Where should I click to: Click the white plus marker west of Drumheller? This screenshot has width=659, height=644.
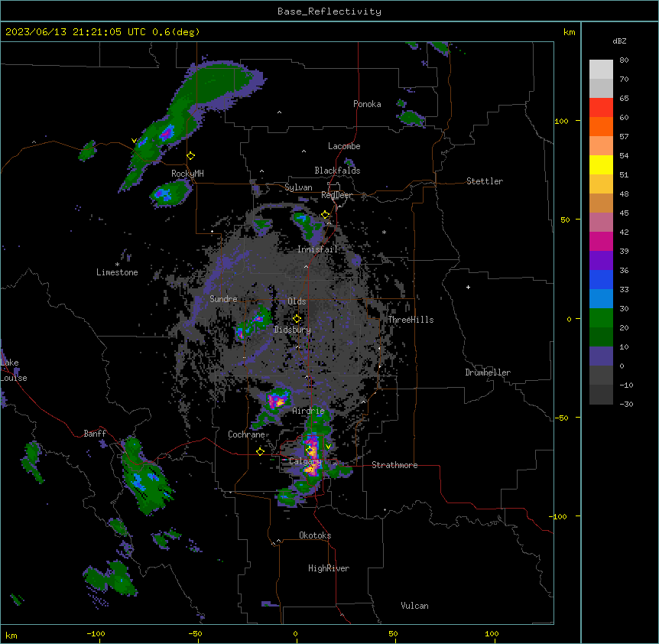468,287
